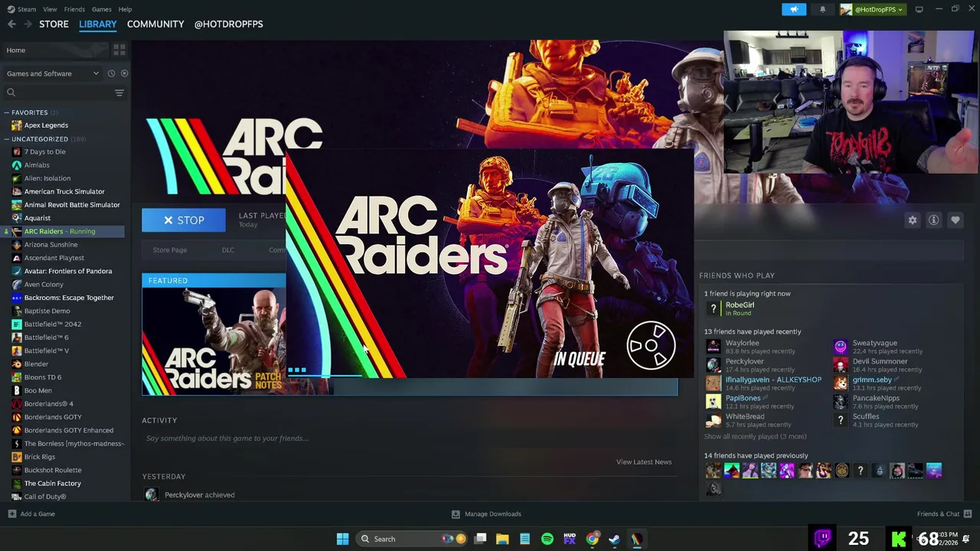Open the Games menu
The height and width of the screenshot is (551, 980).
click(101, 9)
